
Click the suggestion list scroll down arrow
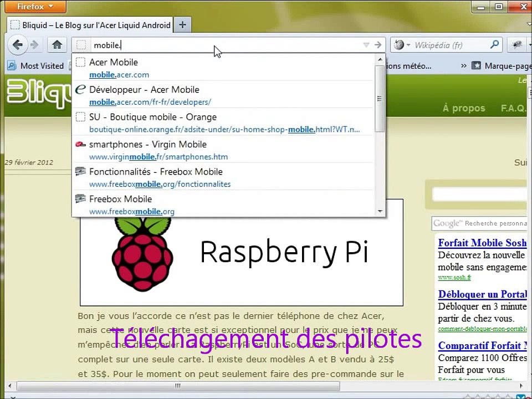(x=380, y=211)
